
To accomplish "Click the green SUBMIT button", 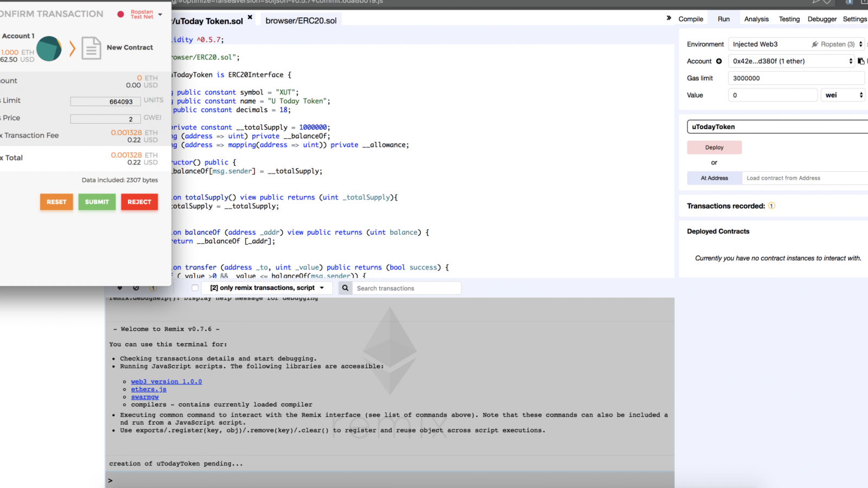I will pos(97,202).
